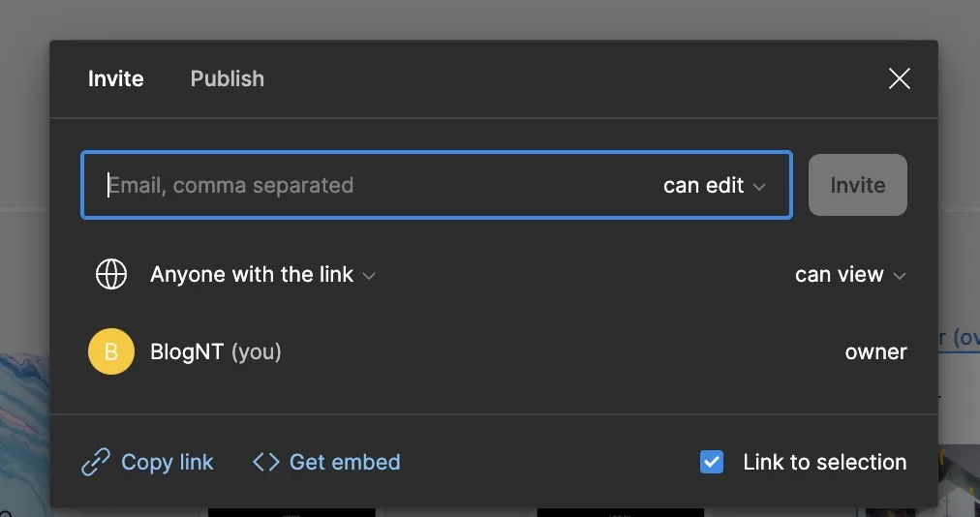Click the globe icon beside Anyone with the link
This screenshot has height=517, width=980.
[x=111, y=274]
